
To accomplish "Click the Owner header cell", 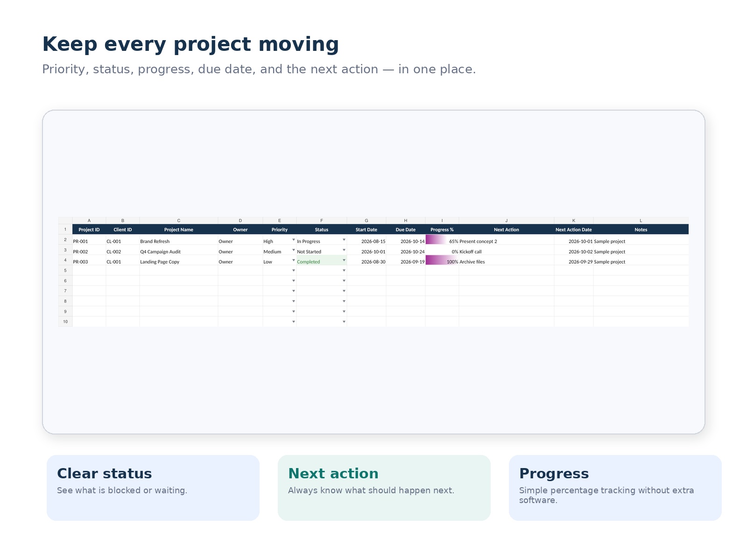I will pyautogui.click(x=240, y=230).
